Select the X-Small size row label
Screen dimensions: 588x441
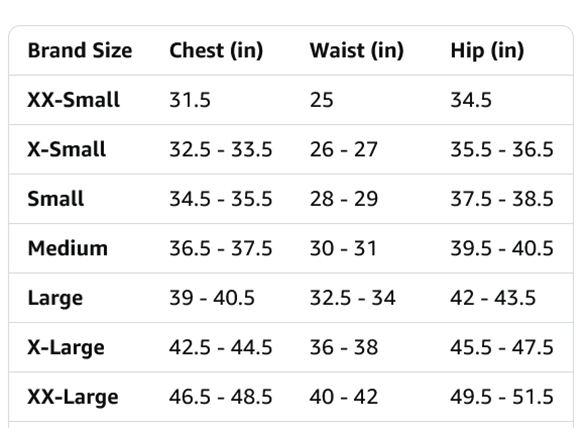(67, 149)
